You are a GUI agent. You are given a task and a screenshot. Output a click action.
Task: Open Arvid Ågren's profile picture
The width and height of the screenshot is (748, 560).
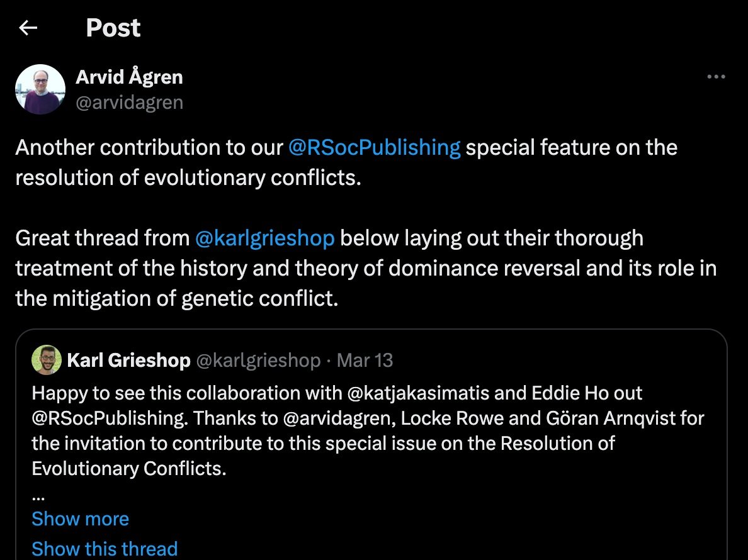[40, 89]
